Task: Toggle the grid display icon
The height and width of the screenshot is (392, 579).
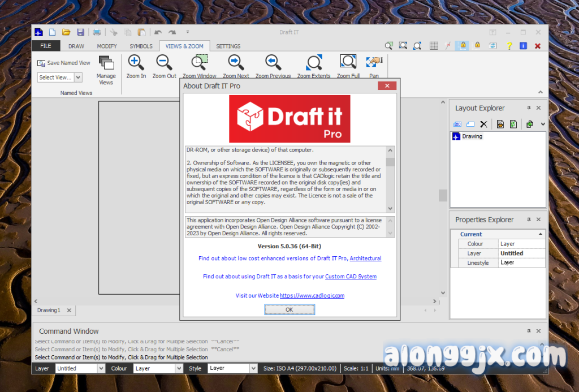Action: pyautogui.click(x=434, y=46)
